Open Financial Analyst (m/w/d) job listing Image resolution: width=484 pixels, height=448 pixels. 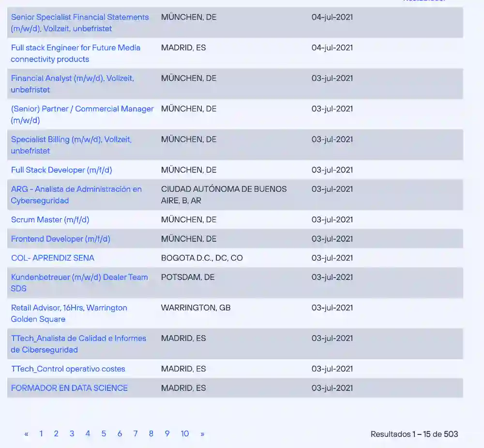(x=73, y=84)
